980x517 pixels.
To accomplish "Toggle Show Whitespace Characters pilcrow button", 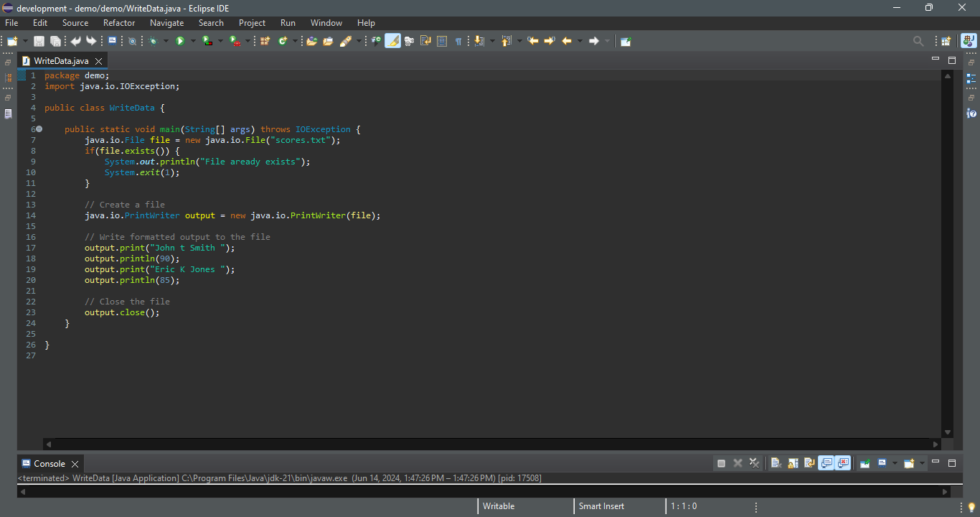I will coord(458,41).
